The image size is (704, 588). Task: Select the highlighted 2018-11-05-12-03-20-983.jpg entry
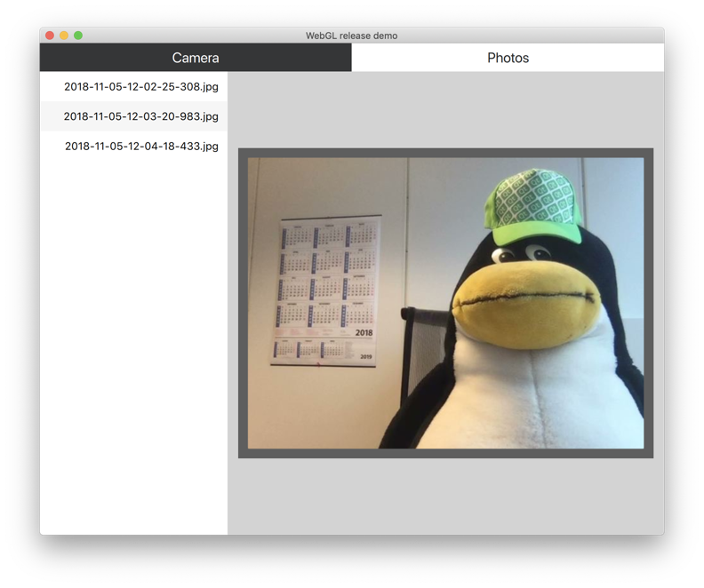point(140,116)
